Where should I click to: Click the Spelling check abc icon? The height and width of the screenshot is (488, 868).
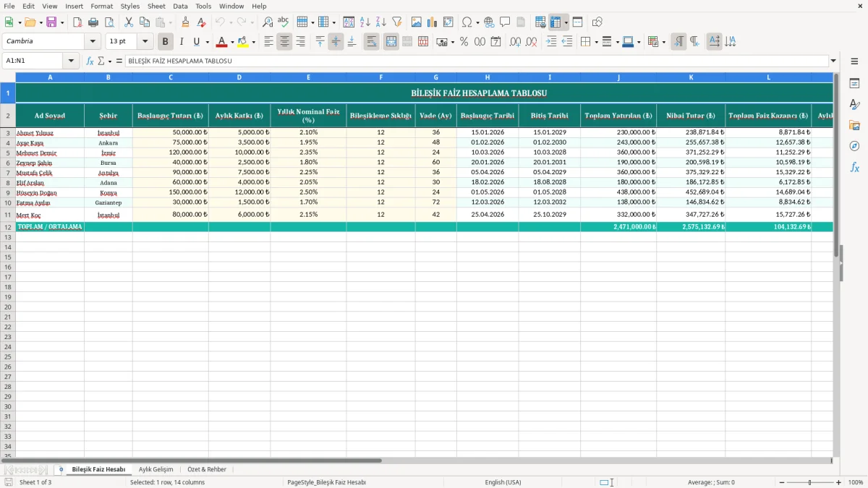point(284,22)
